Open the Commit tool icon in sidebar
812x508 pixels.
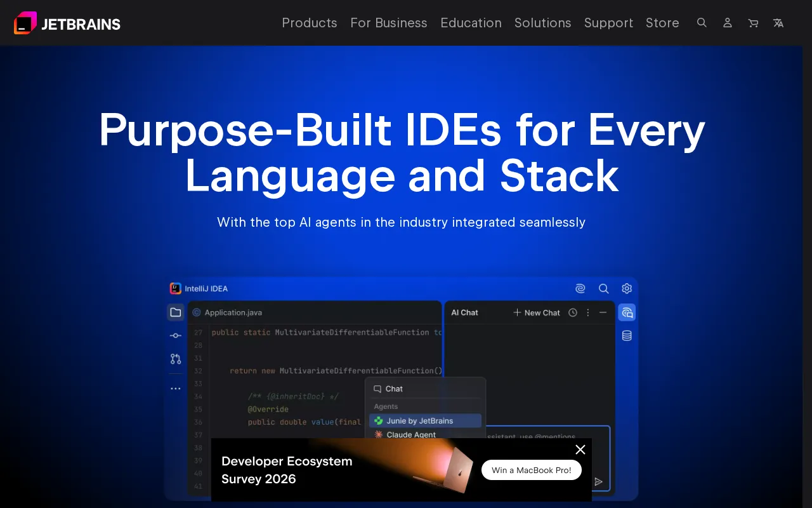tap(176, 335)
